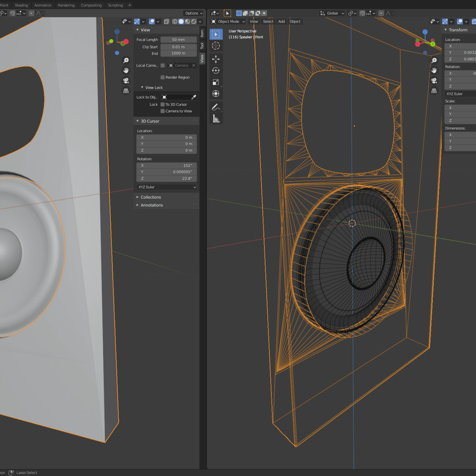This screenshot has width=476, height=476.
Task: Choose the Scale tool
Action: point(216,82)
